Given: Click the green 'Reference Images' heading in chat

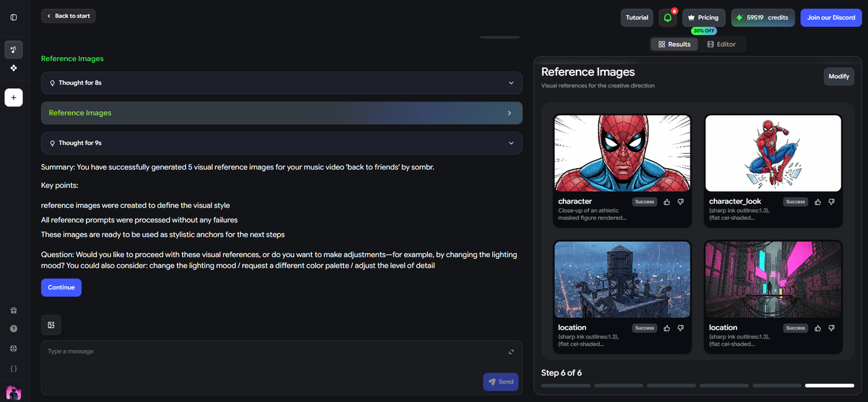Looking at the screenshot, I should pos(73,59).
